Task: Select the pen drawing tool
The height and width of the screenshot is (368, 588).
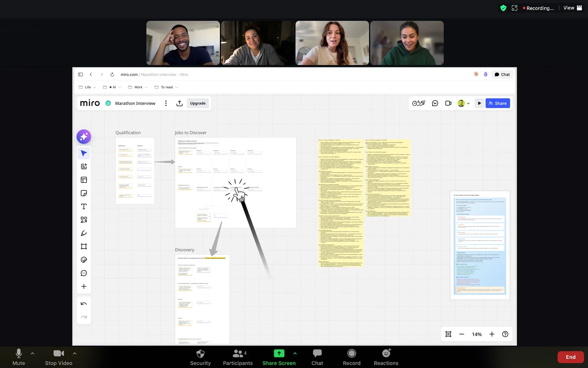Action: 84,233
